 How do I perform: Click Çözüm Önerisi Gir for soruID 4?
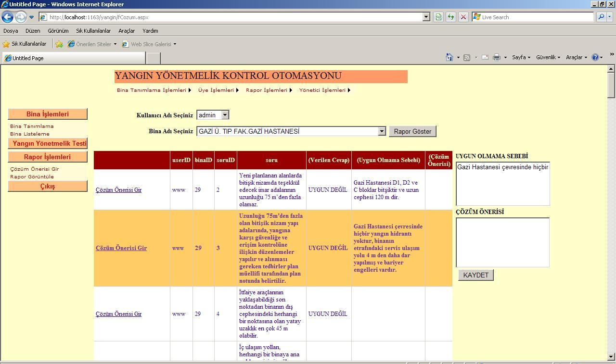pyautogui.click(x=118, y=314)
